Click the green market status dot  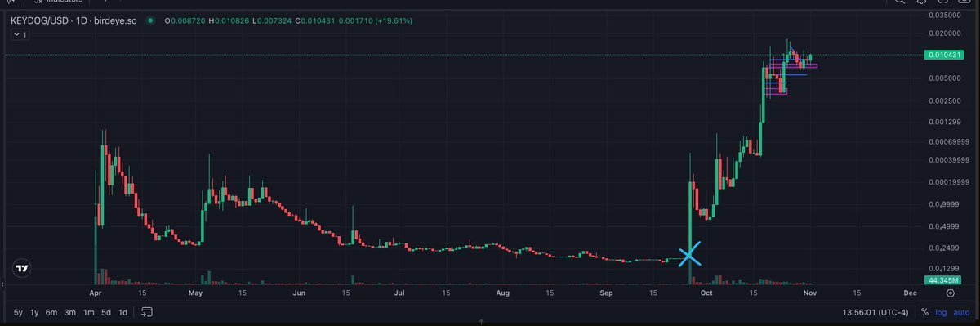[x=150, y=20]
